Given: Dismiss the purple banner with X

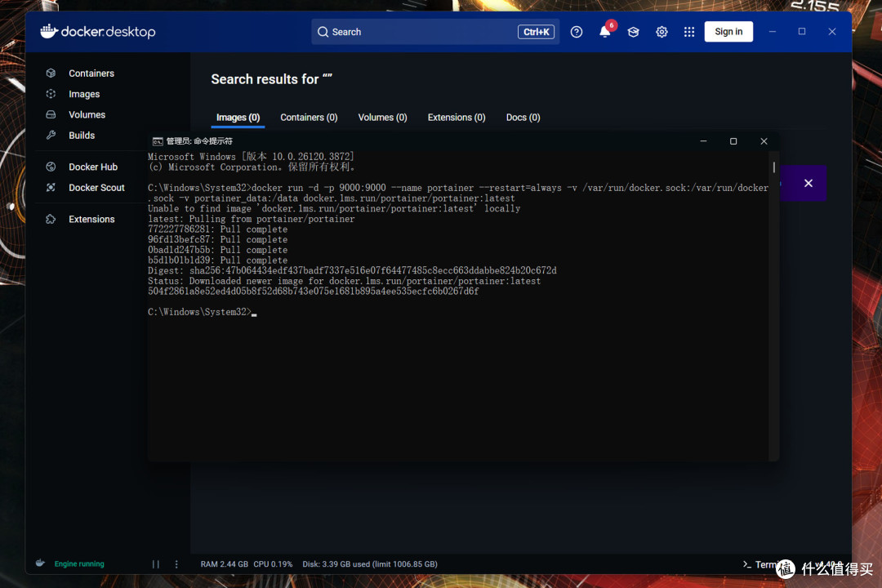Looking at the screenshot, I should (x=808, y=184).
